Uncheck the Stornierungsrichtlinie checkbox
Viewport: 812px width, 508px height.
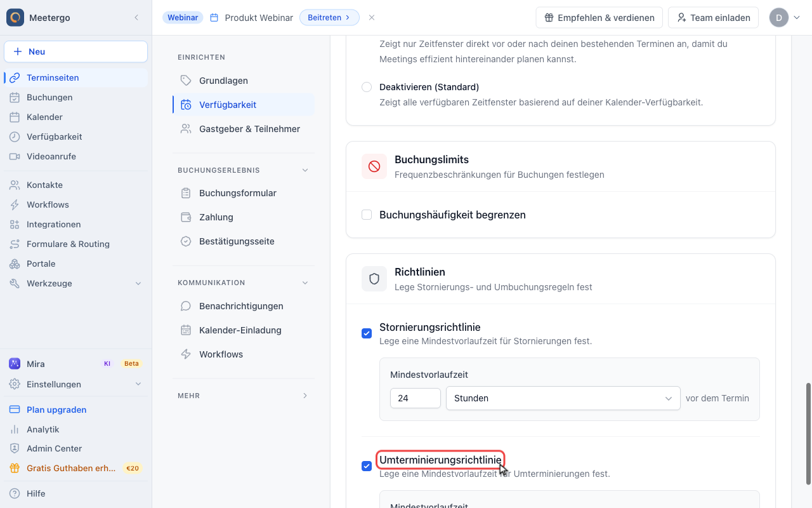[367, 333]
